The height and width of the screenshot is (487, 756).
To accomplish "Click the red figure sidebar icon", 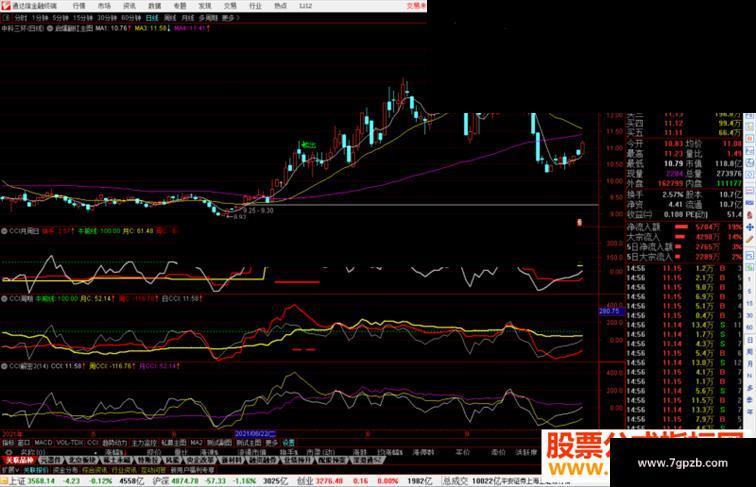I will pyautogui.click(x=750, y=215).
